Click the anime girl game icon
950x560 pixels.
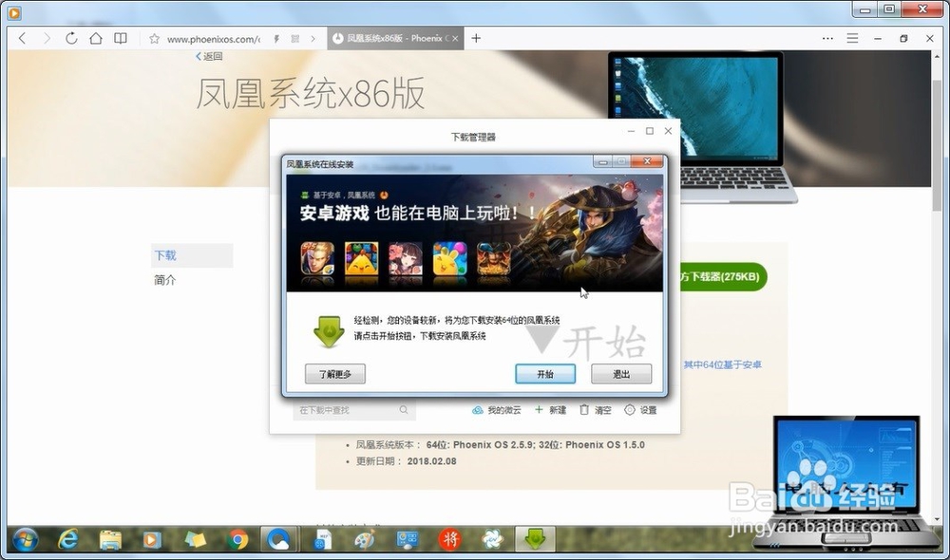click(x=406, y=258)
